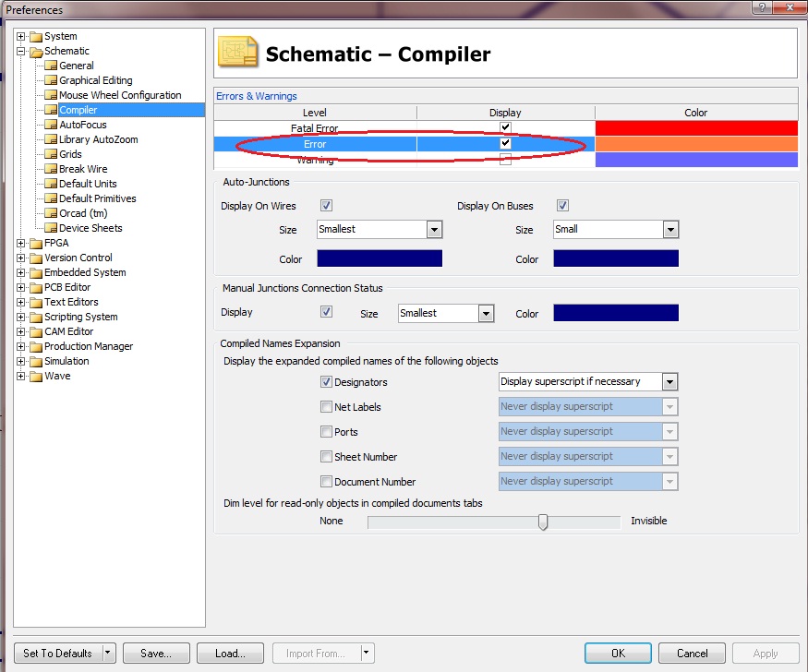Adjust the dim level slider handle
This screenshot has height=672, width=808.
tap(543, 522)
